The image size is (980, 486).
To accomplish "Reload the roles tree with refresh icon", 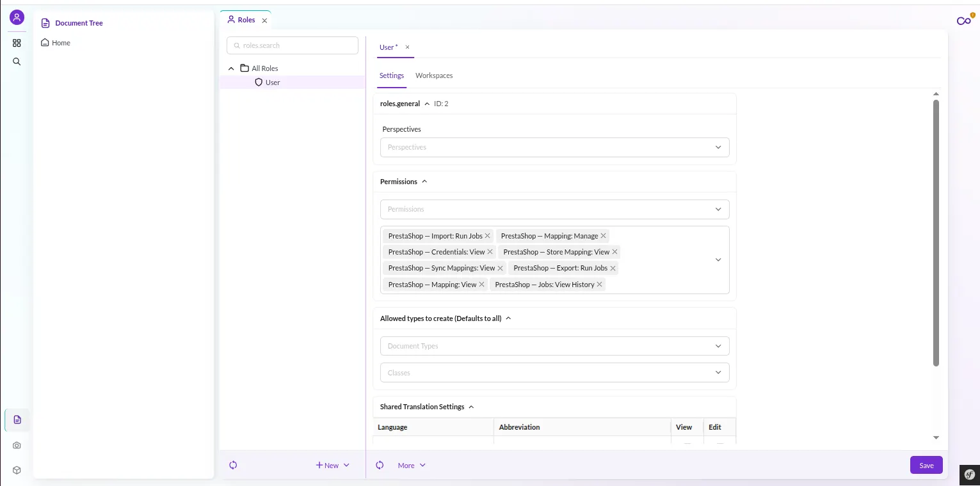I will pos(233,465).
